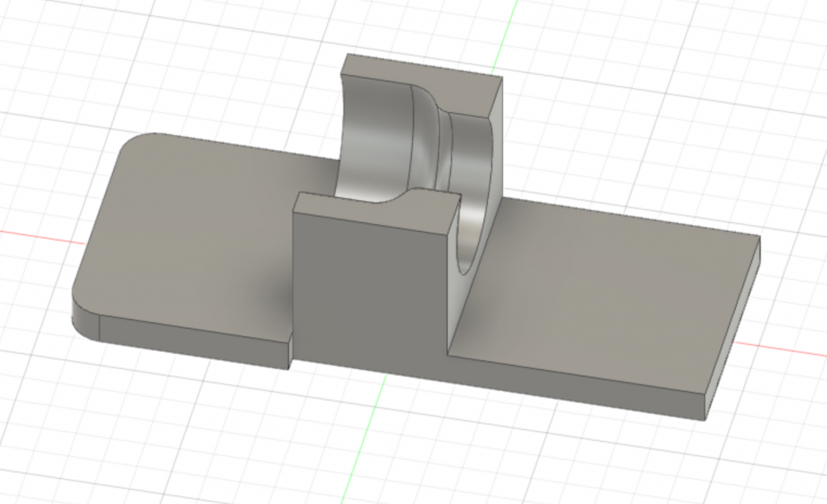Image resolution: width=827 pixels, height=504 pixels.
Task: Select the small step face left of the front block
Action: point(290,353)
